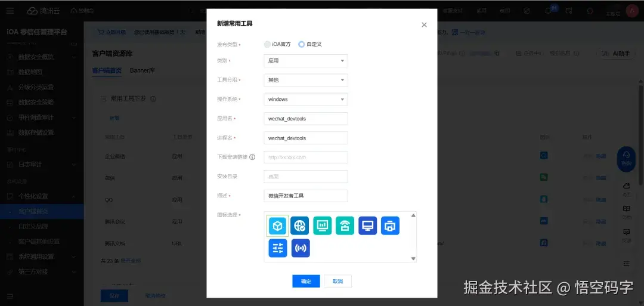This screenshot has height=306, width=644.
Task: Click the icon list scroll up arrow
Action: pos(413,215)
